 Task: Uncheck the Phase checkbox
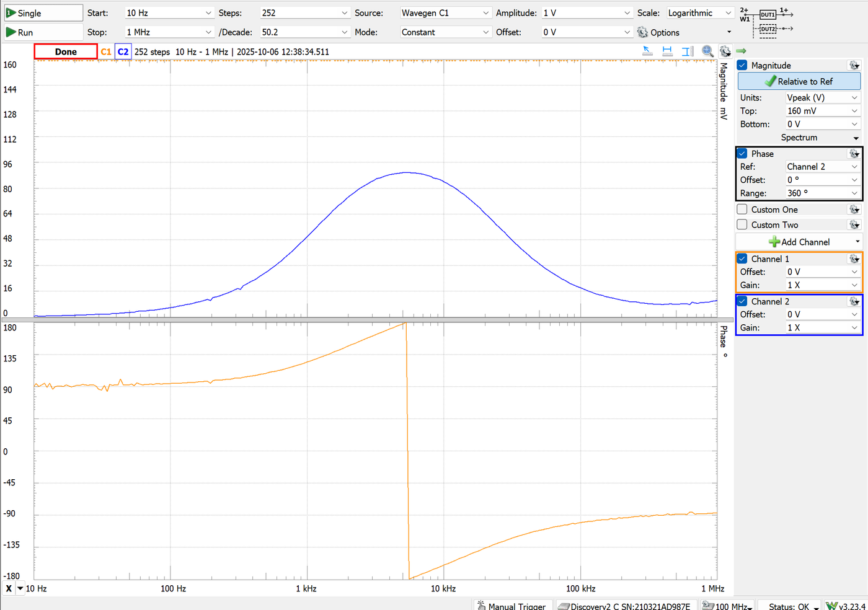coord(742,154)
